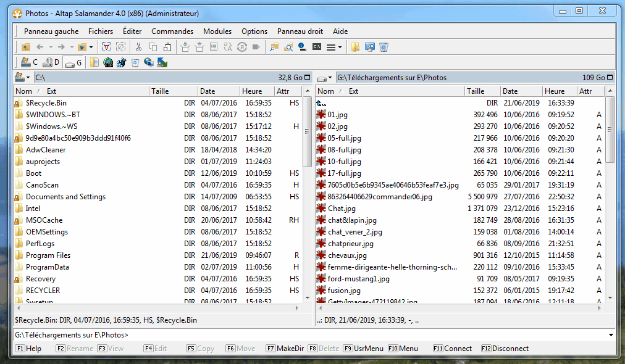Screen dimensions: 625x364
Task: Sort left panel by Taille column
Action: (174, 91)
